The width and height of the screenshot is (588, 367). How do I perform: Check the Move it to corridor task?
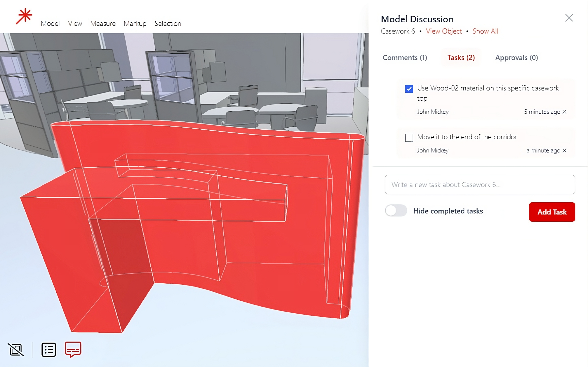(409, 138)
